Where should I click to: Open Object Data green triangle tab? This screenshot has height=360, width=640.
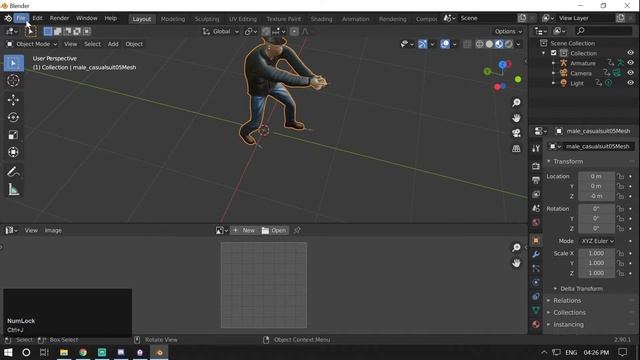(536, 311)
